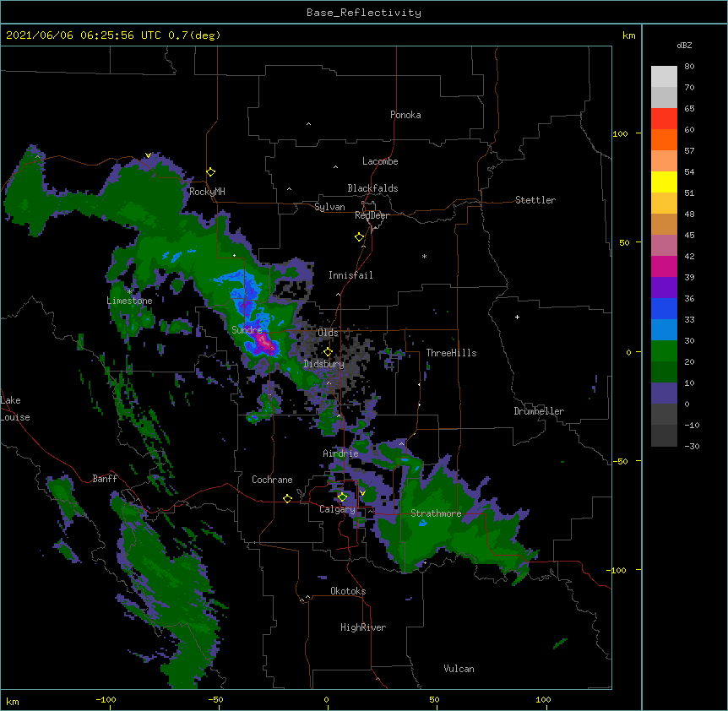Click the Okotoks label

348,591
